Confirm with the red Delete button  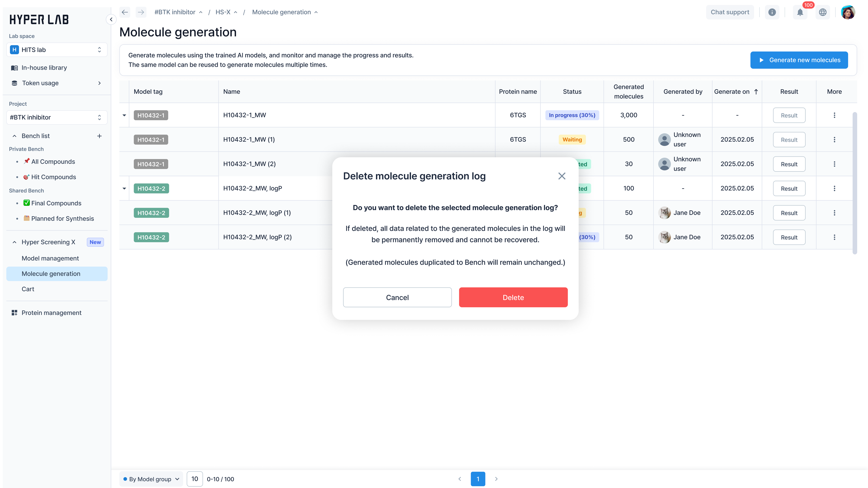point(513,297)
